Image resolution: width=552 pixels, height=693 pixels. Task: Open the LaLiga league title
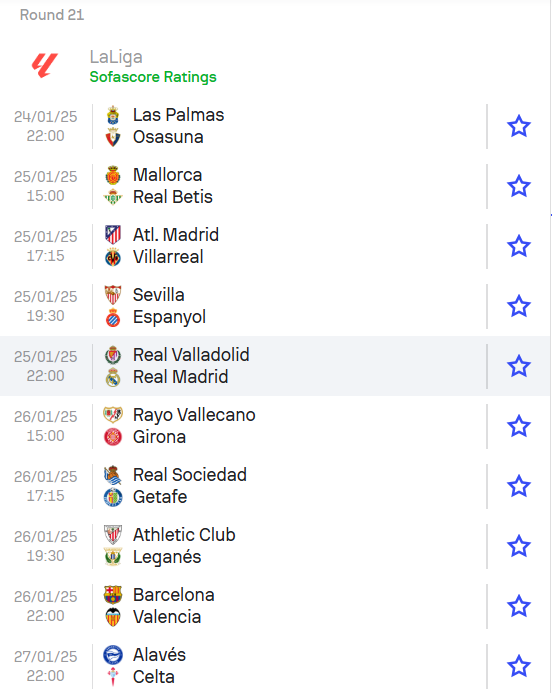tap(116, 57)
